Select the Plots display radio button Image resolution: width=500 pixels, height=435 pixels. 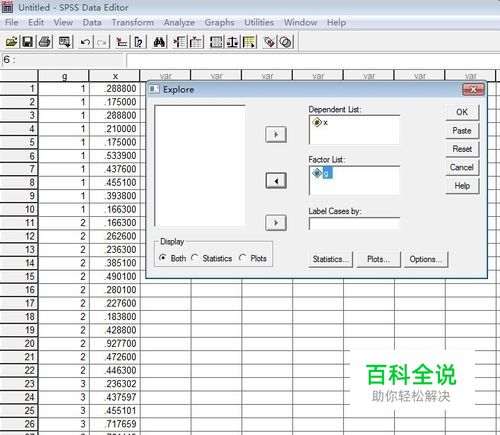coord(243,258)
